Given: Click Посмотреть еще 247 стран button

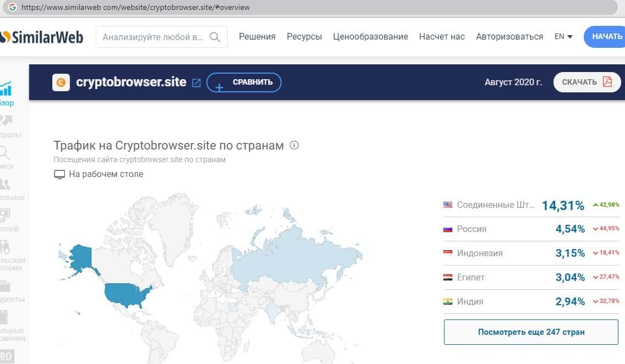Looking at the screenshot, I should click(x=531, y=332).
